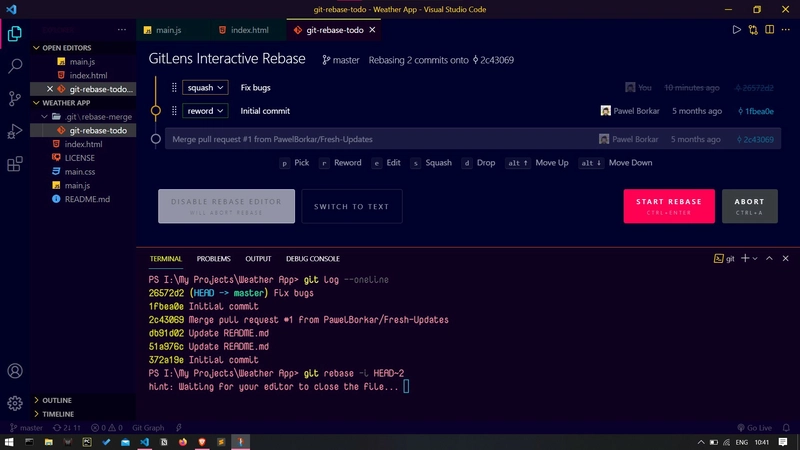800x450 pixels.
Task: Maximize the terminal panel with caret icon
Action: tap(769, 259)
